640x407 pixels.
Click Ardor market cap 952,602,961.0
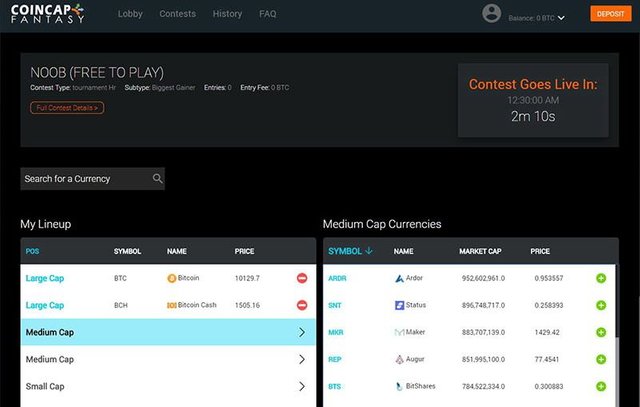[483, 278]
